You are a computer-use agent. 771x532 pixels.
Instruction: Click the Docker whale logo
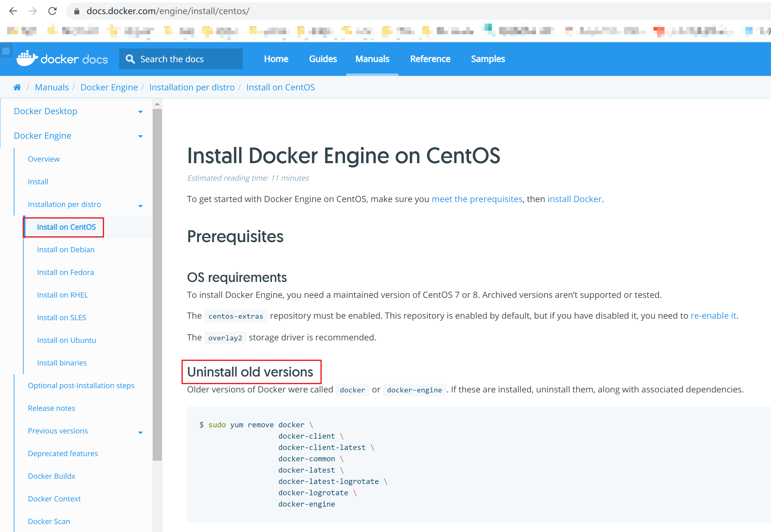click(x=27, y=58)
